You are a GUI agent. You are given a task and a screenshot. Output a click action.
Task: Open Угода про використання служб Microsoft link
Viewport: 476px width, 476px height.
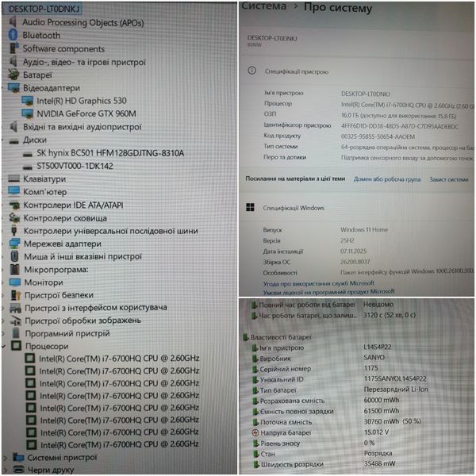pyautogui.click(x=319, y=283)
